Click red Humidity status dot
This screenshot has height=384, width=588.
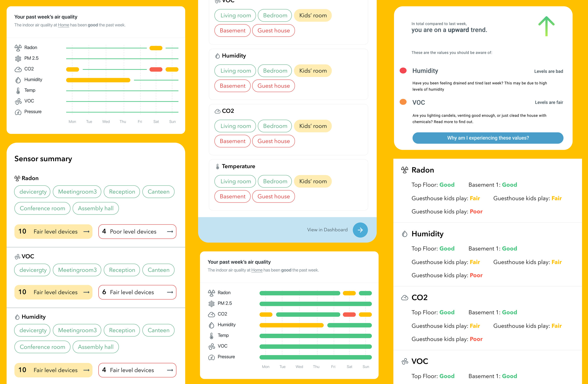403,71
